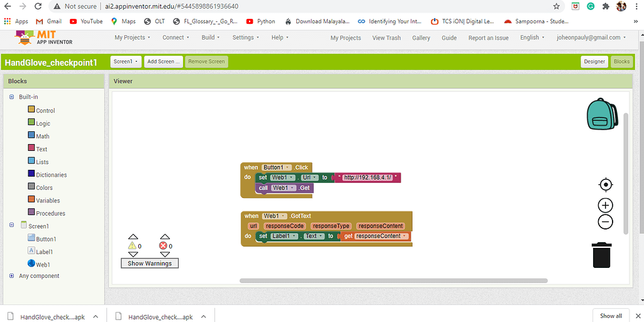Click the red error X icon
This screenshot has width=644, height=322.
point(164,246)
